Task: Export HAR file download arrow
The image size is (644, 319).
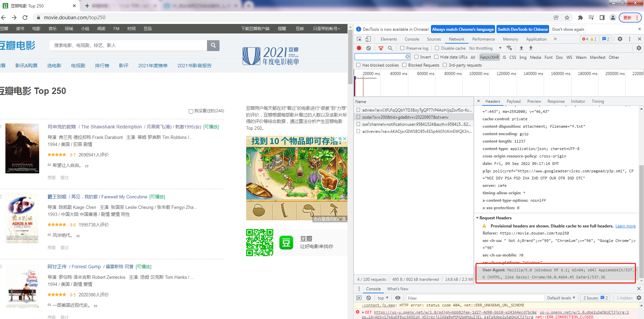Action: point(531,48)
